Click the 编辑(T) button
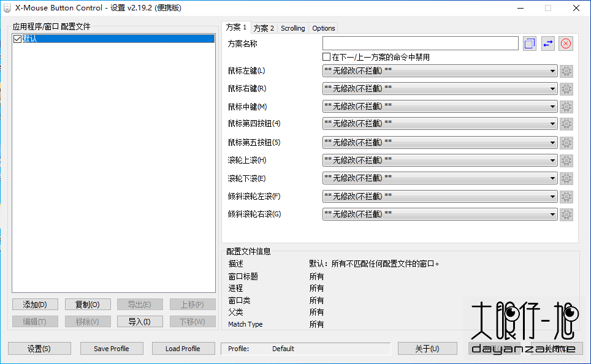This screenshot has height=364, width=591. [35, 322]
